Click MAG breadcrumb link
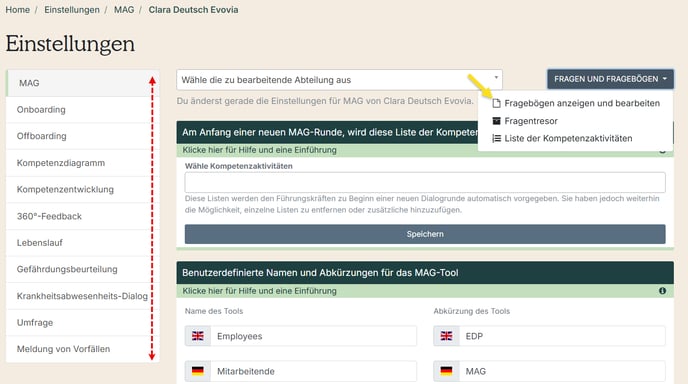This screenshot has height=384, width=688. 124,10
